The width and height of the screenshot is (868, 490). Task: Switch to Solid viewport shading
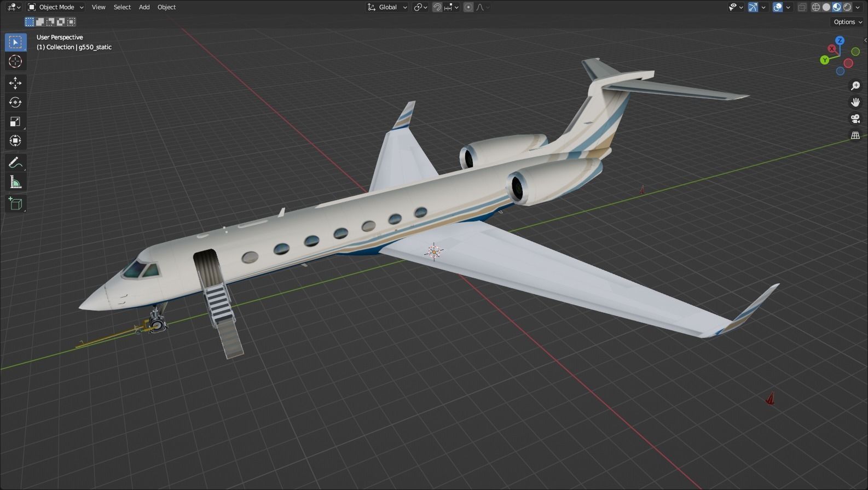(826, 7)
